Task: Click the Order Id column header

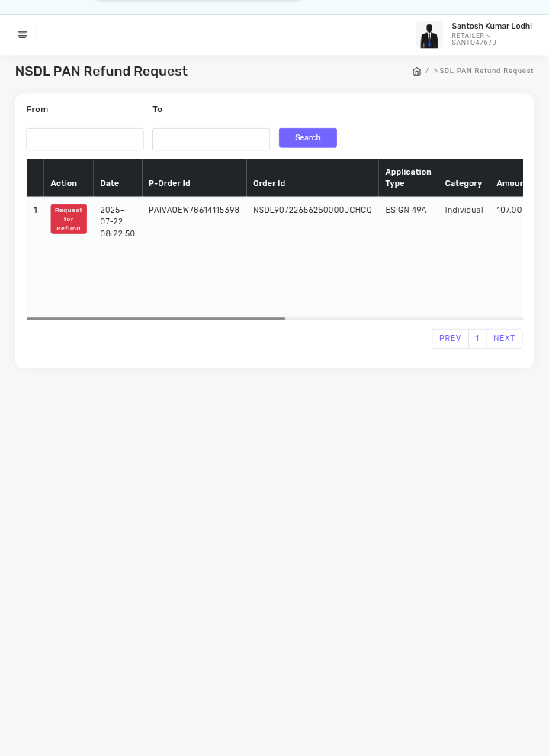Action: point(269,183)
